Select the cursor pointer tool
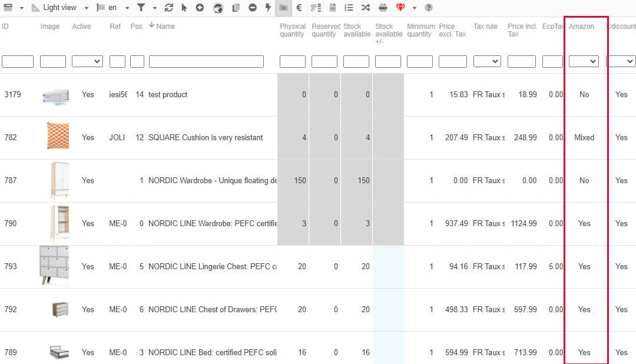Viewport: 636px width, 364px height. point(184,7)
